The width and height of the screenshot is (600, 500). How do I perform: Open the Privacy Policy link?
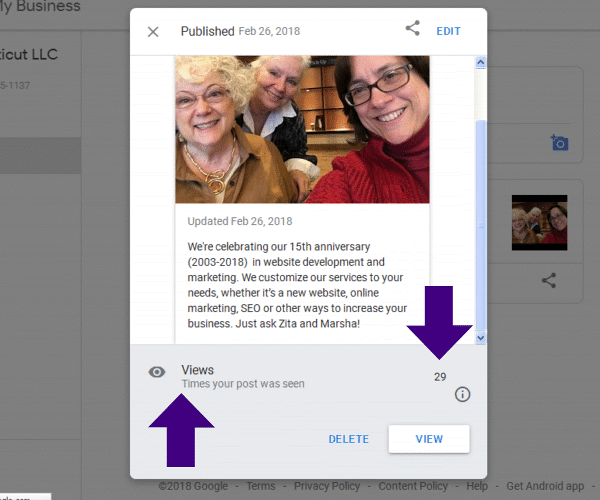[x=326, y=486]
